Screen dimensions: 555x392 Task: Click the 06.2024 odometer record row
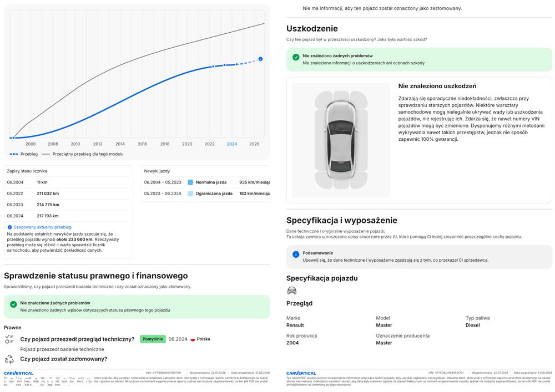coord(68,216)
